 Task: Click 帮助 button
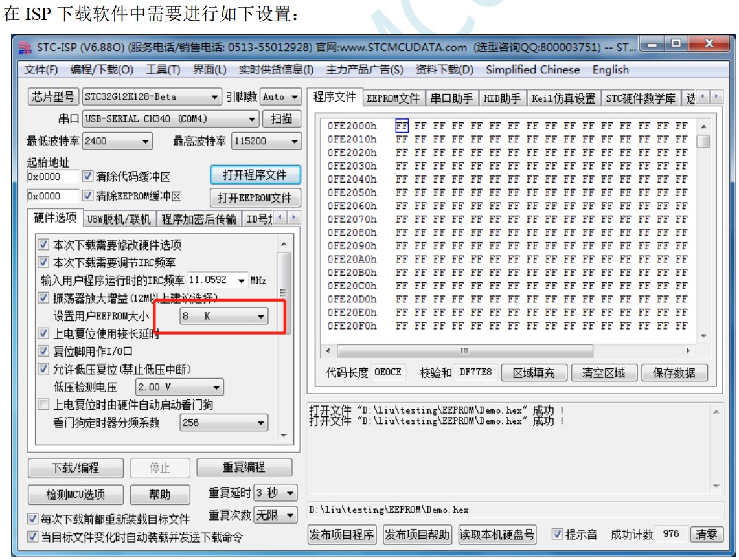[160, 495]
